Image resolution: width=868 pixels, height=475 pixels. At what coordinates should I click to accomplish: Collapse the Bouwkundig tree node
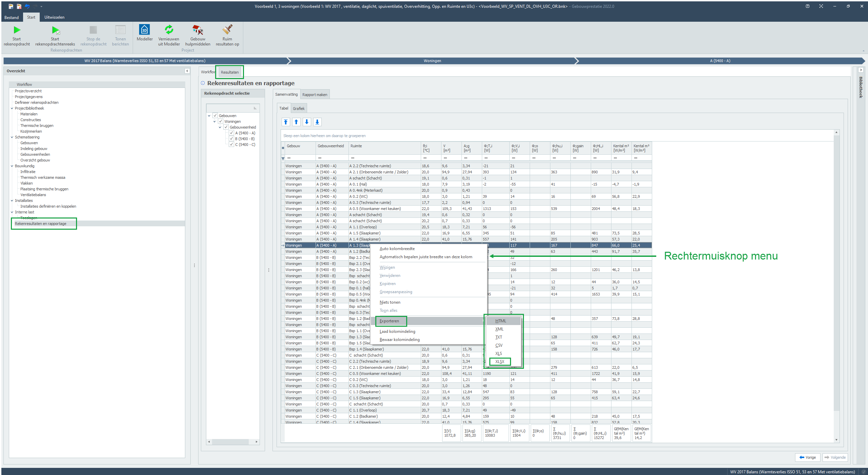pyautogui.click(x=12, y=166)
